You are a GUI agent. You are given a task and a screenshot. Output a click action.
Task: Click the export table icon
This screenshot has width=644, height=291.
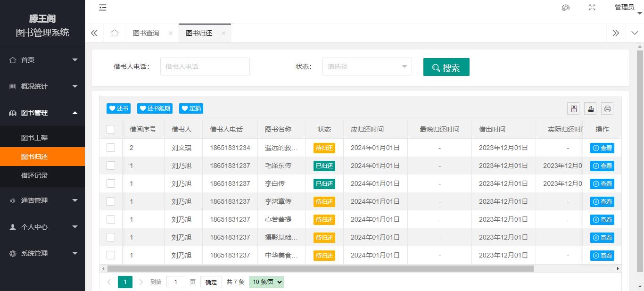coord(591,108)
